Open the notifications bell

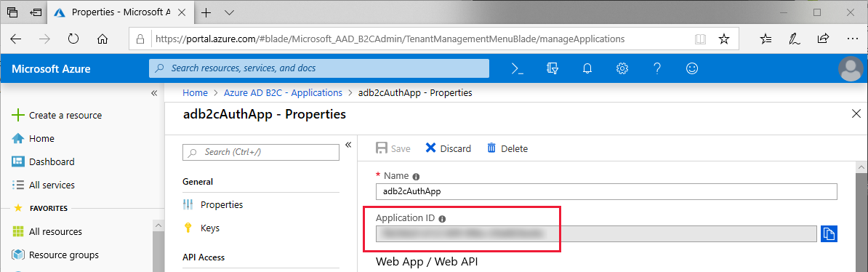587,68
